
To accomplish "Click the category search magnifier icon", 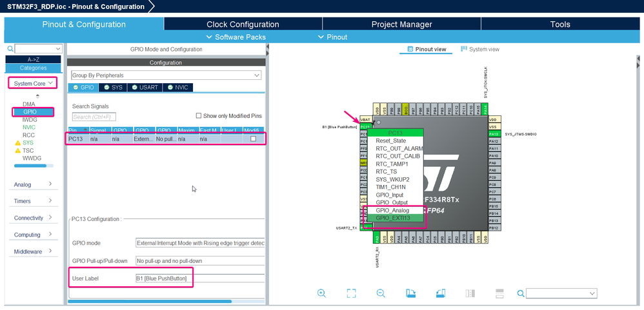I will tap(10, 49).
